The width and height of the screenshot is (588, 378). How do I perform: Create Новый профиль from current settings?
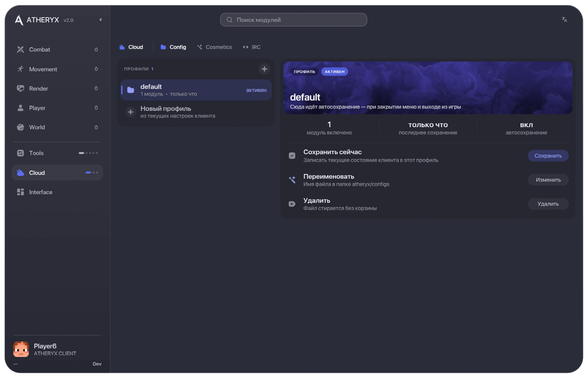(196, 112)
